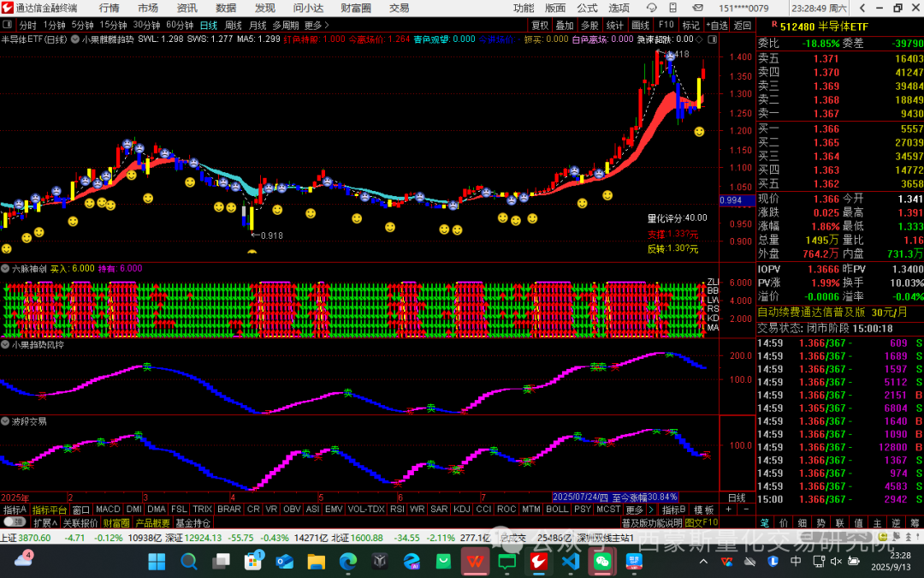Click 返回 button
924x578 pixels.
tap(743, 26)
